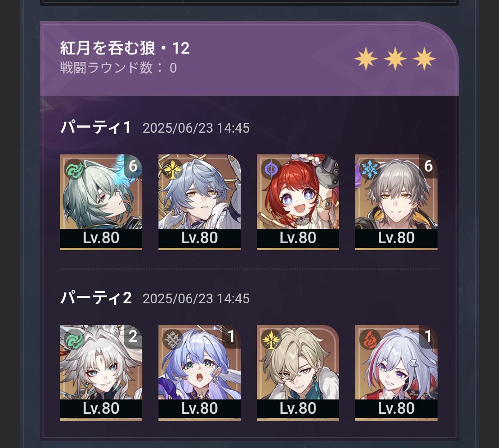Click the eidolon 1 badge on the Fire character

tap(428, 337)
